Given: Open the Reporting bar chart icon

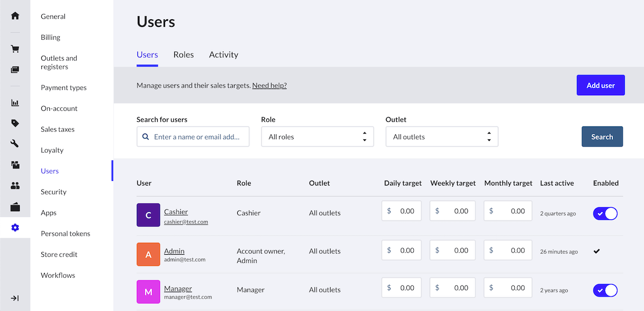Looking at the screenshot, I should (15, 103).
